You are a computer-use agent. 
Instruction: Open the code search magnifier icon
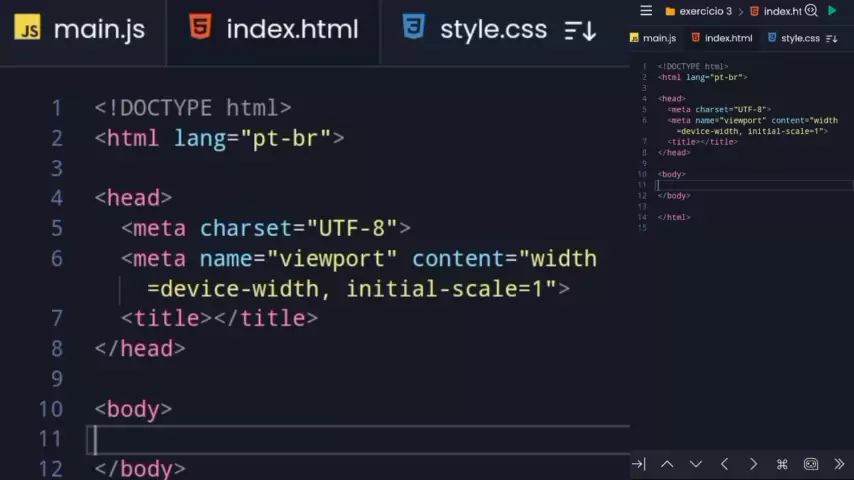pyautogui.click(x=811, y=11)
